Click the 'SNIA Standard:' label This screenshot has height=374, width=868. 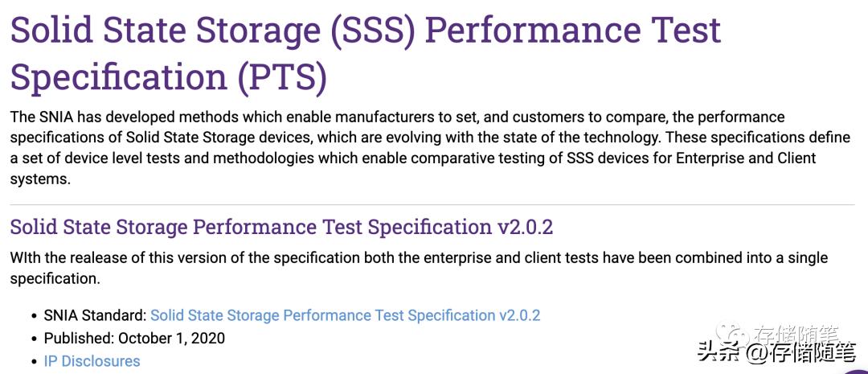coord(95,315)
